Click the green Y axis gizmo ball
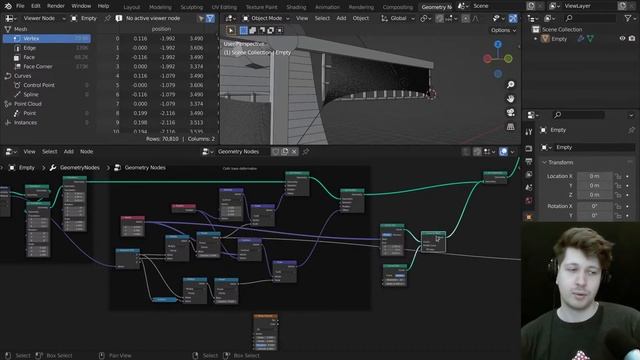 508,59
